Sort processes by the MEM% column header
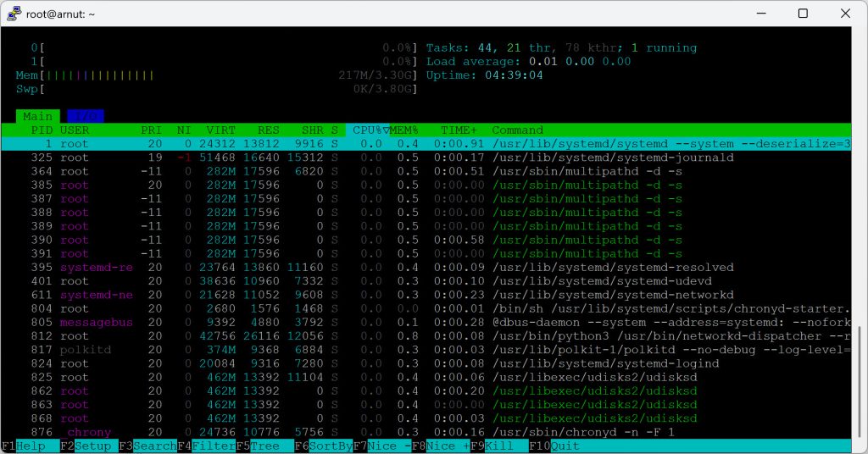868x454 pixels. tap(404, 130)
